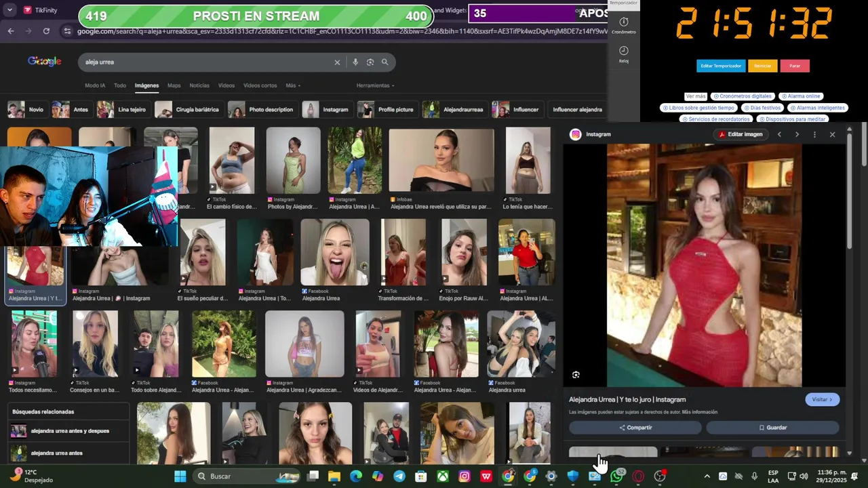
Task: Switch to the Videos cortos tab
Action: pos(260,85)
